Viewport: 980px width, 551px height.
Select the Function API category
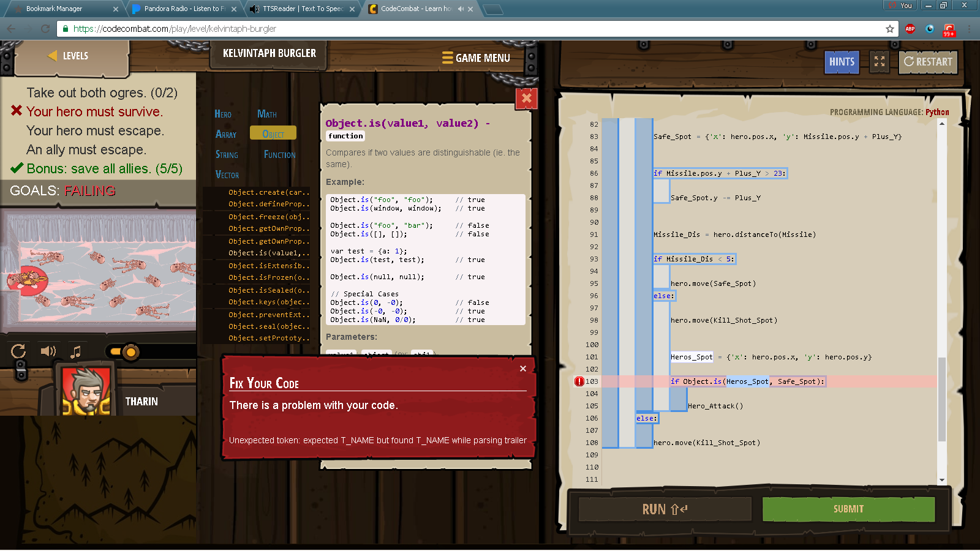[279, 155]
